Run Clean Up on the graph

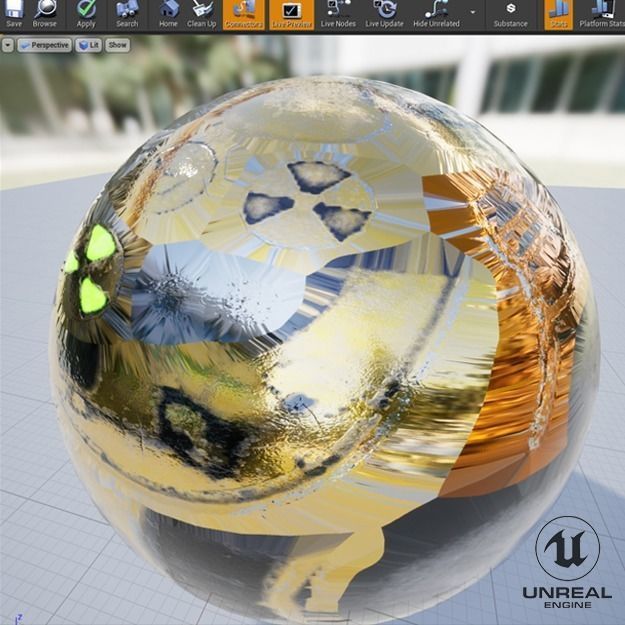[202, 14]
